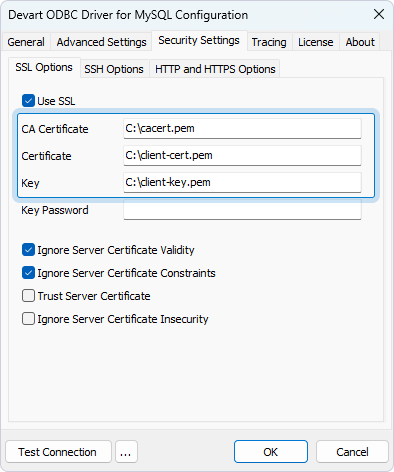The height and width of the screenshot is (472, 394).
Task: Select the Key file path field
Action: pyautogui.click(x=242, y=182)
